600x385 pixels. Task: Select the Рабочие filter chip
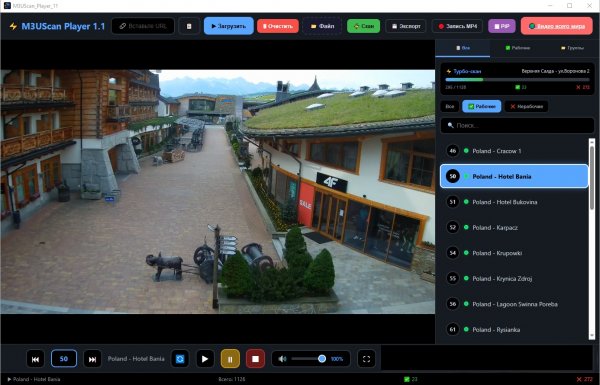481,106
